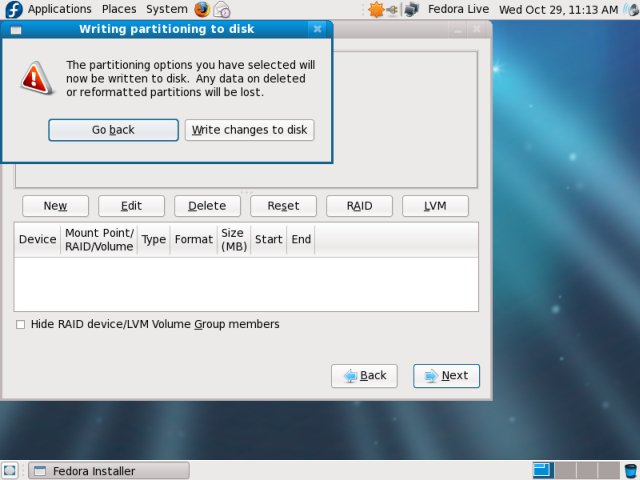Sort by the Start column header
The width and height of the screenshot is (640, 480).
pyautogui.click(x=269, y=240)
